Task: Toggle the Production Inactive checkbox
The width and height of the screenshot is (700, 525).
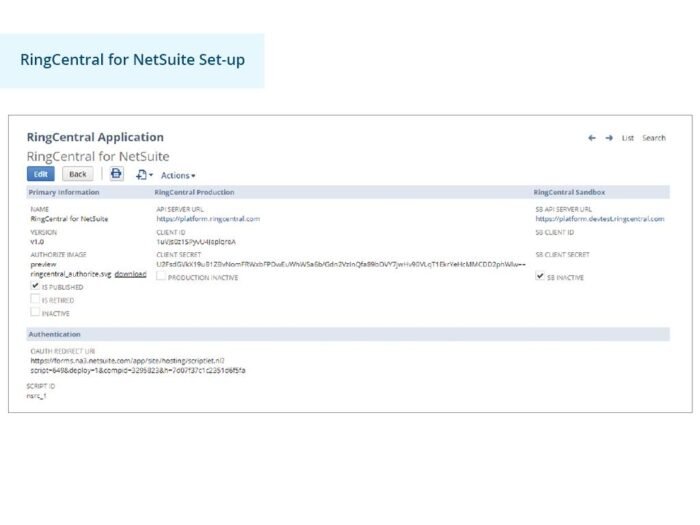Action: [161, 276]
